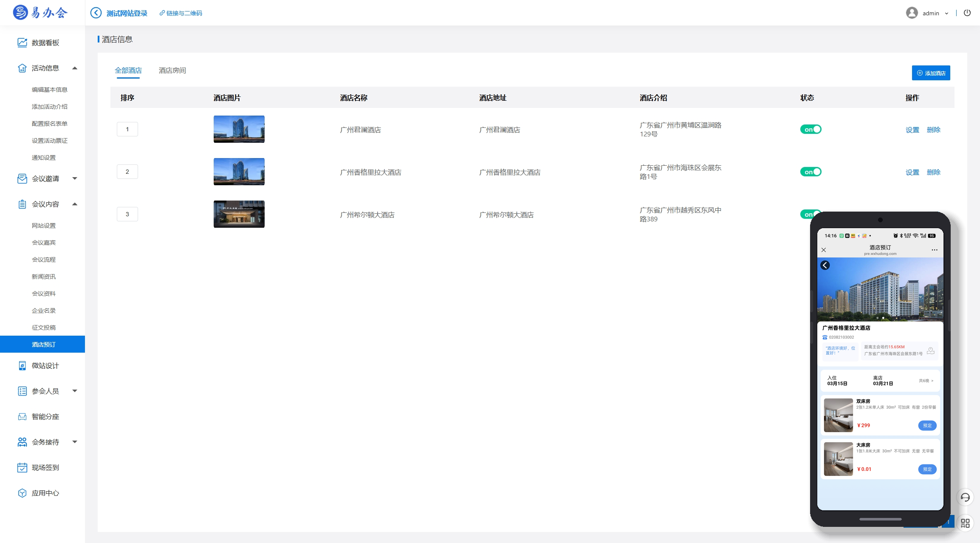Click 删除 for 广州君澜酒店
Image resolution: width=980 pixels, height=543 pixels.
[x=933, y=130]
